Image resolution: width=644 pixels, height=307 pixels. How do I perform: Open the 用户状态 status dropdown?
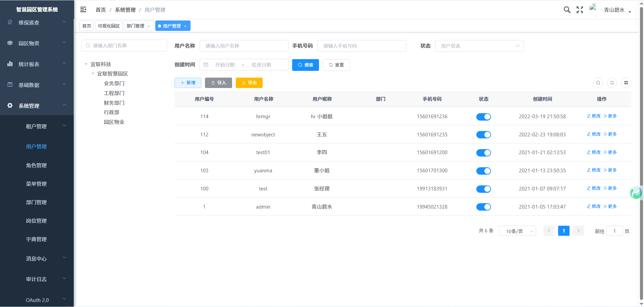(479, 46)
